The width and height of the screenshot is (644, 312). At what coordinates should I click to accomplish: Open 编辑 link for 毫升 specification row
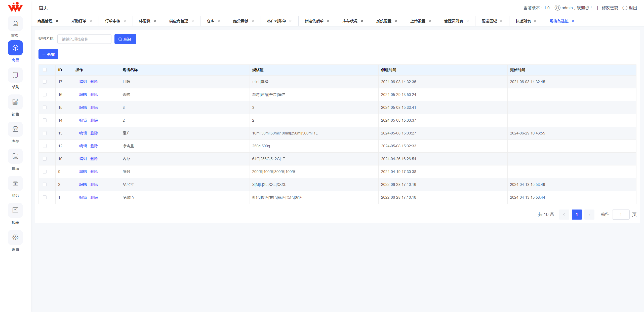click(83, 133)
